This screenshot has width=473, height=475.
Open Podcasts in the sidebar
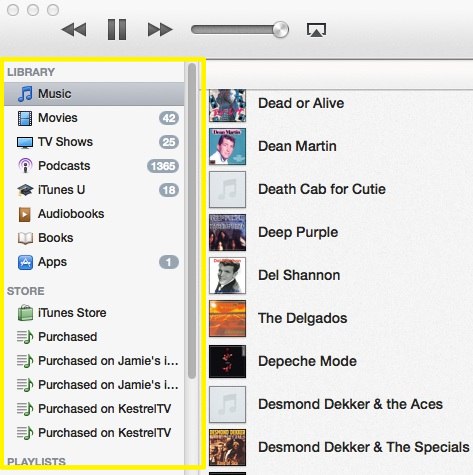click(x=94, y=166)
